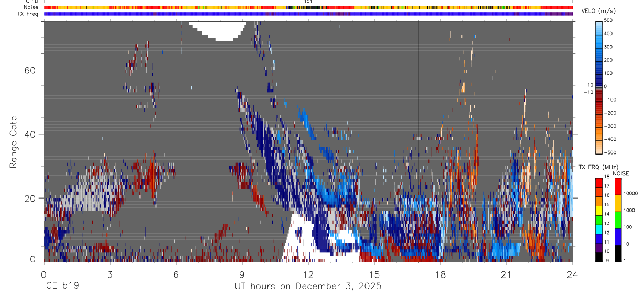Pick the yellow 14–15 MHz swatch in TX FRQ legend
This screenshot has height=297, width=644.
click(x=599, y=211)
